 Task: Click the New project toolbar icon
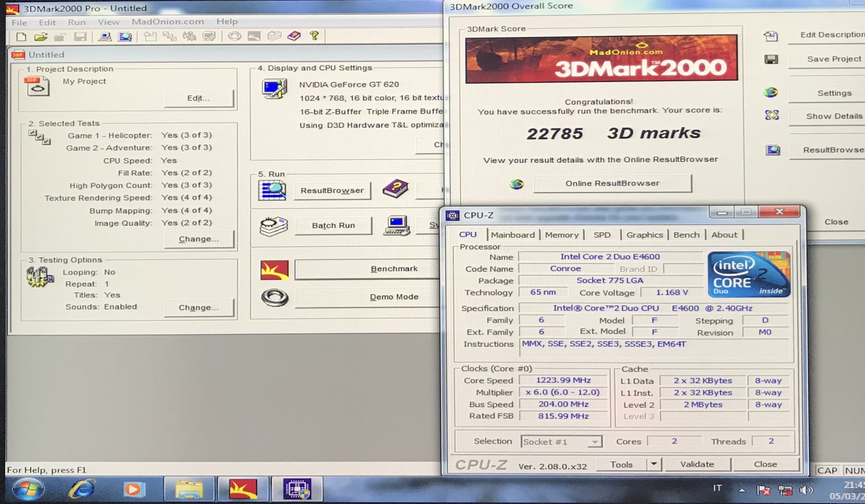pos(21,37)
